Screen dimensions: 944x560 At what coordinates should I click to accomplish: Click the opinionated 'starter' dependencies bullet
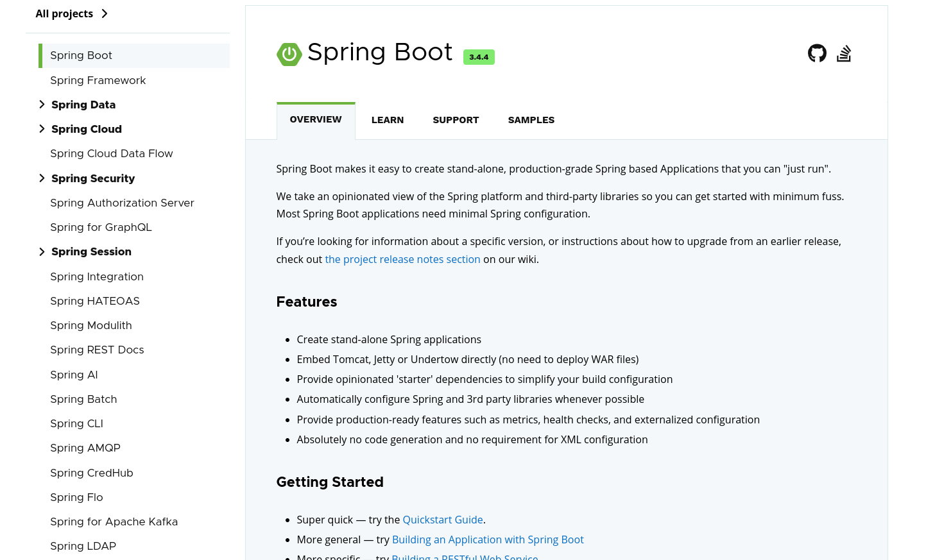click(485, 379)
